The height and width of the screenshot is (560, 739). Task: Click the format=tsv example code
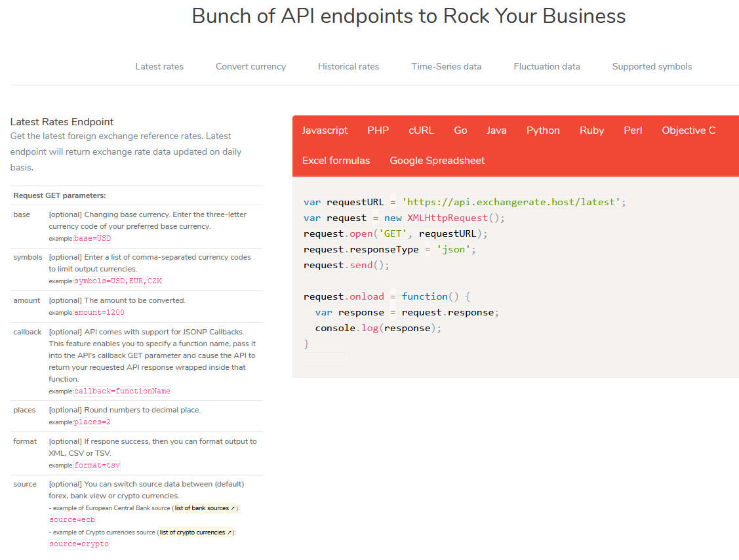[x=97, y=465]
